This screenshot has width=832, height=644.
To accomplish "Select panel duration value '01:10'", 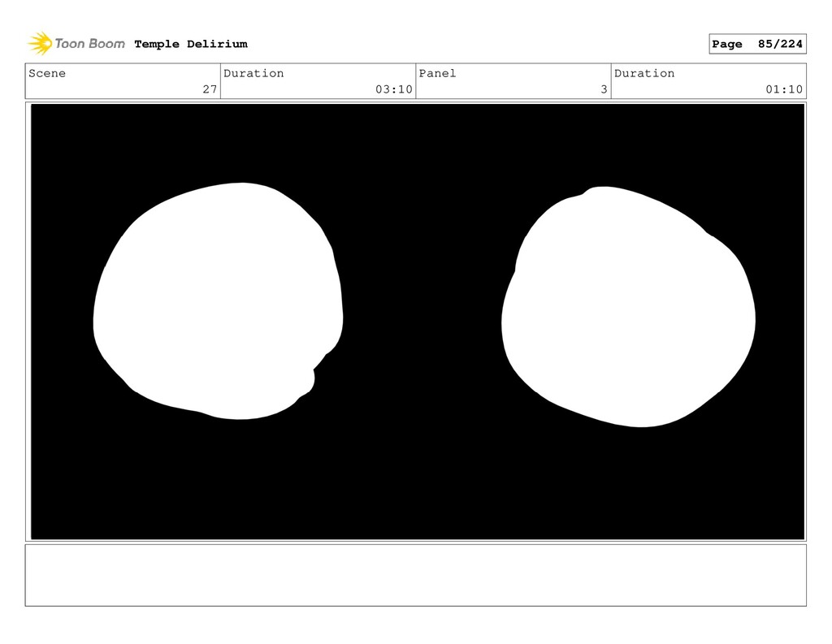I will pos(784,89).
